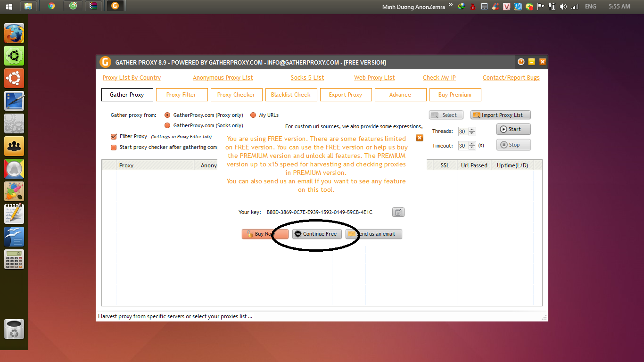Click the Windows Start button
This screenshot has height=362, width=644.
point(9,7)
